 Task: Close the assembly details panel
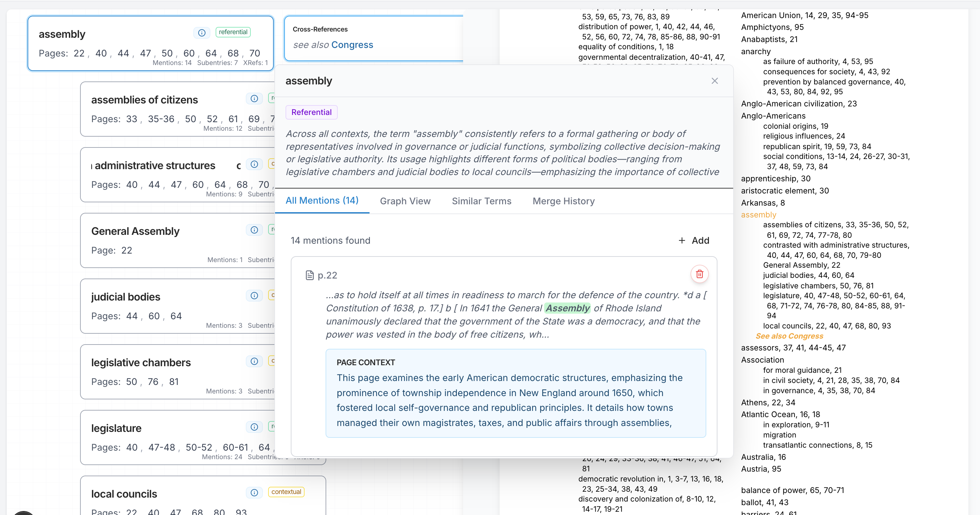coord(714,81)
